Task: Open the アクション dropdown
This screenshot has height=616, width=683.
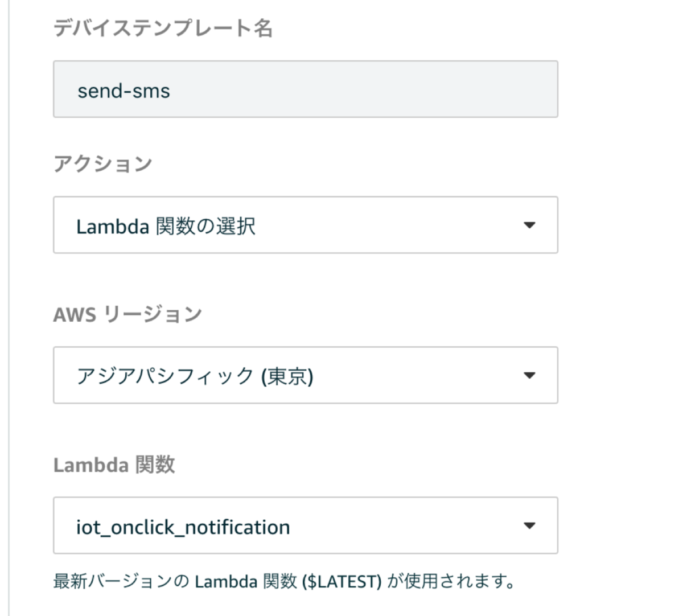Action: tap(305, 225)
